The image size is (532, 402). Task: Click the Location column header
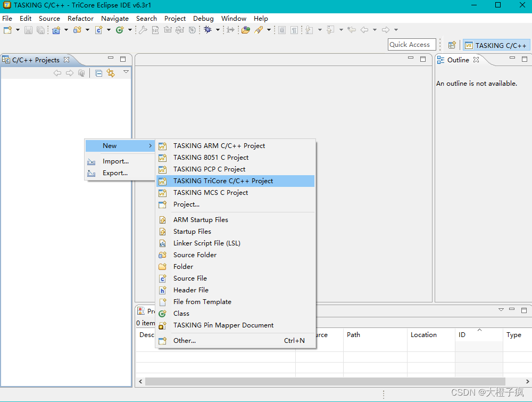[431, 335]
